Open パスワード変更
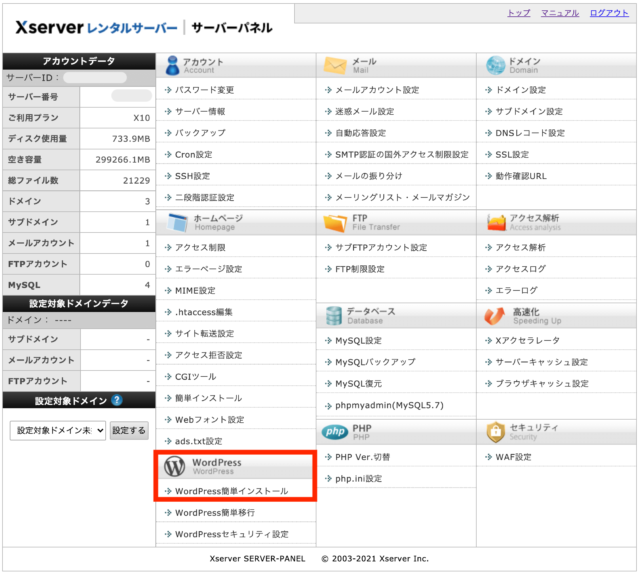Screen dimensions: 640x574 click(204, 90)
